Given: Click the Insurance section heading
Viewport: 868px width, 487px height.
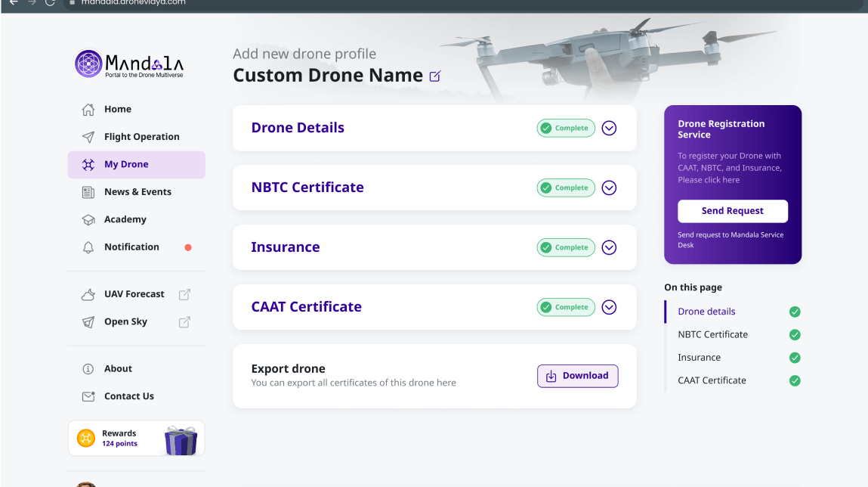Looking at the screenshot, I should click(x=285, y=247).
